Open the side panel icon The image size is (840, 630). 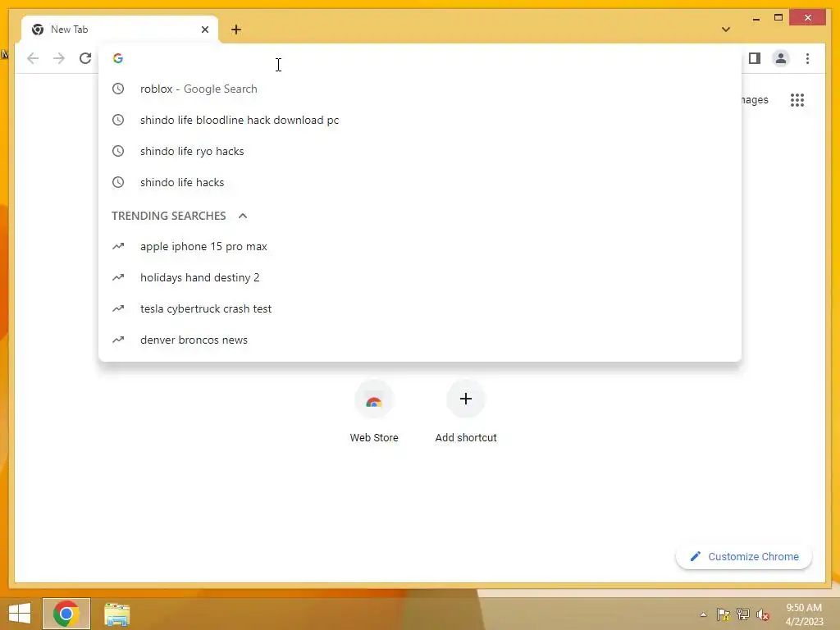coord(755,58)
